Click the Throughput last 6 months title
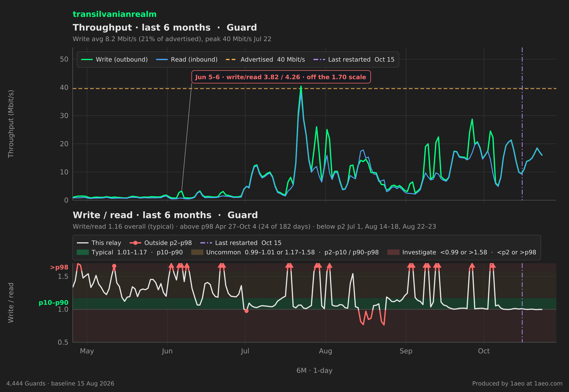Image resolution: width=569 pixels, height=392 pixels. (165, 28)
